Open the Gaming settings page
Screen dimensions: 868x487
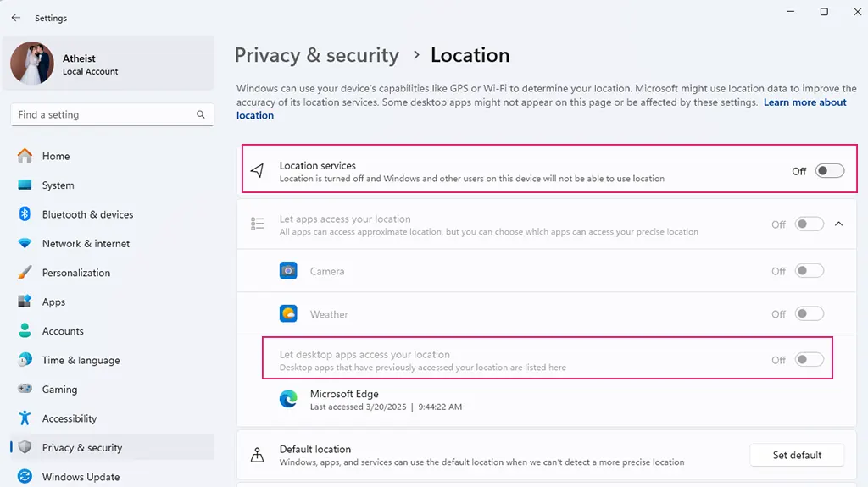pyautogui.click(x=59, y=390)
